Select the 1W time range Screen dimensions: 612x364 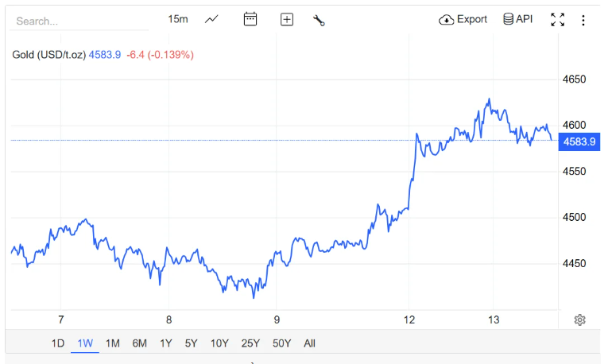(x=85, y=343)
